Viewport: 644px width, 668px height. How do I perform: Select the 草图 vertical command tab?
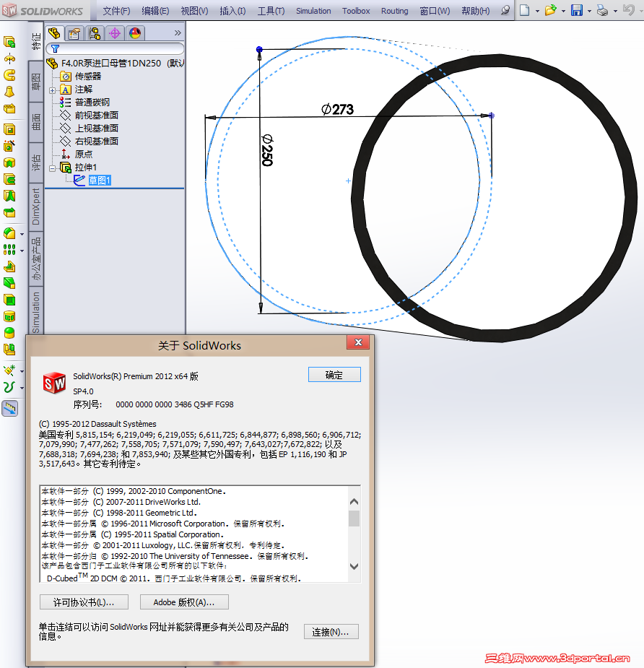pyautogui.click(x=36, y=82)
